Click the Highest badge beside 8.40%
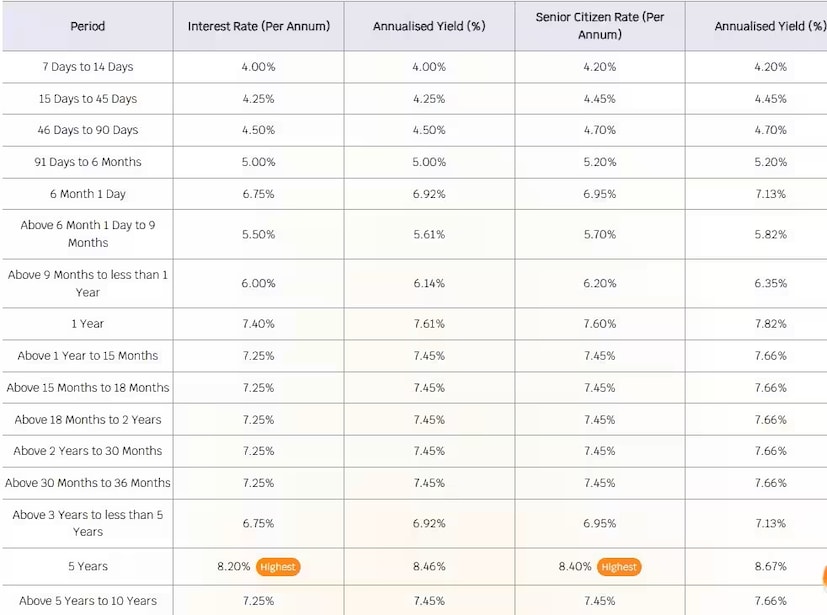The height and width of the screenshot is (615, 827). pyautogui.click(x=619, y=567)
